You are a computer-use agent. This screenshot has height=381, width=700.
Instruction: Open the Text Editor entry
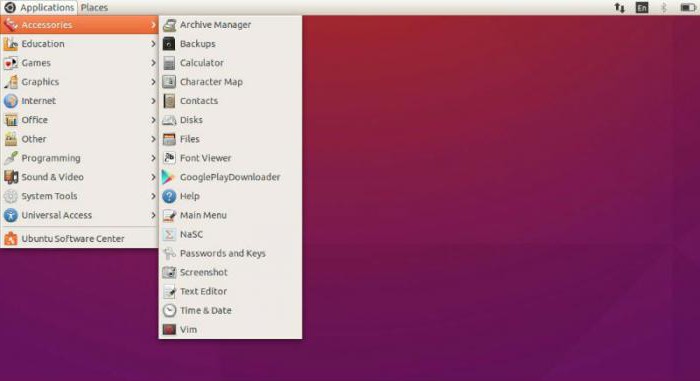230,292
